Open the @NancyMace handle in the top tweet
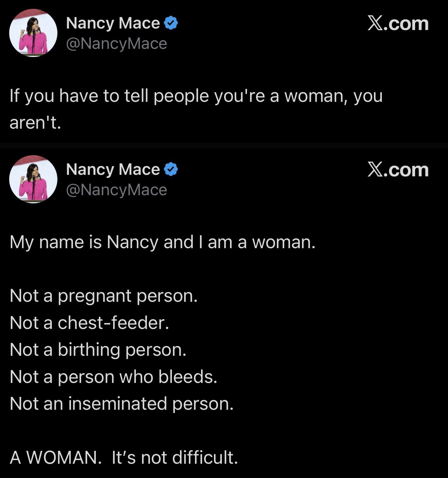 pos(117,43)
